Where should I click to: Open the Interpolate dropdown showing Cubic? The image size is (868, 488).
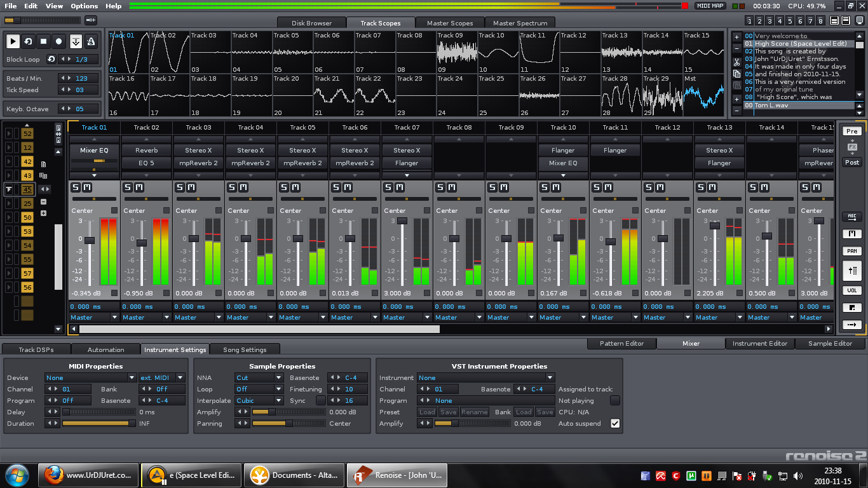tap(259, 400)
